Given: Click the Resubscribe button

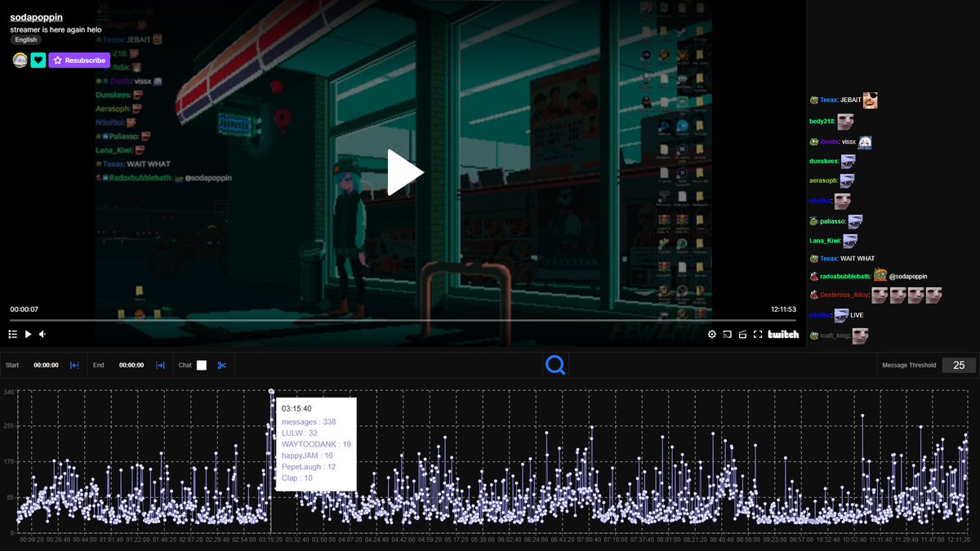Looking at the screenshot, I should [79, 60].
